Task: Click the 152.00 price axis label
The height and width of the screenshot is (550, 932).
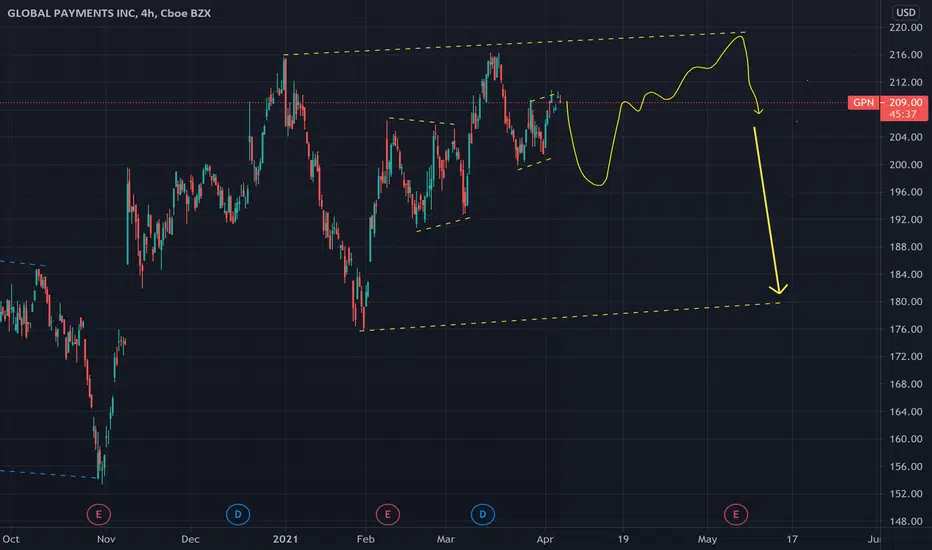Action: click(905, 494)
